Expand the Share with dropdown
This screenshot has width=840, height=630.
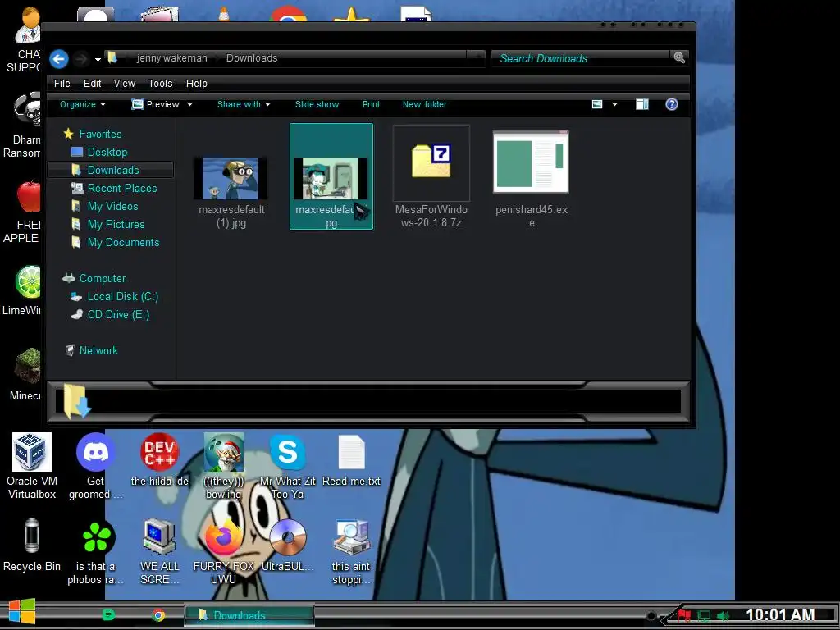point(244,104)
